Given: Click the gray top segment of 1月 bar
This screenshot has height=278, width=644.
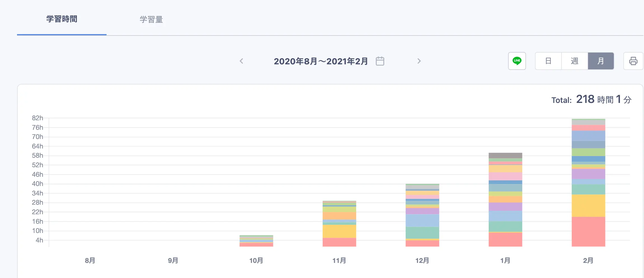Looking at the screenshot, I should [x=505, y=156].
